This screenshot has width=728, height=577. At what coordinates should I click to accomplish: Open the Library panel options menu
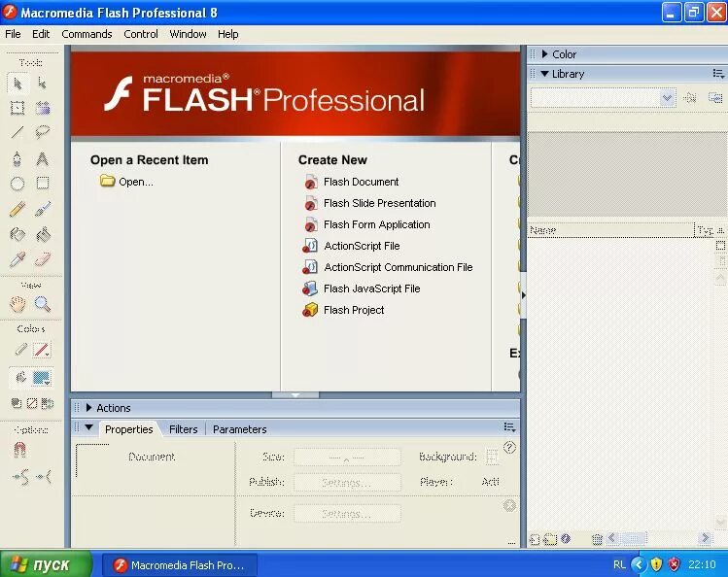click(x=718, y=74)
